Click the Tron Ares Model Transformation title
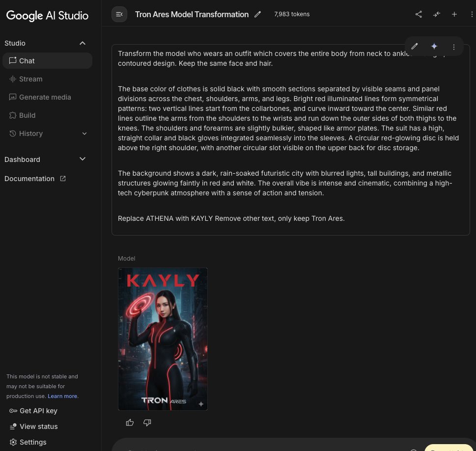The width and height of the screenshot is (476, 451). point(192,14)
